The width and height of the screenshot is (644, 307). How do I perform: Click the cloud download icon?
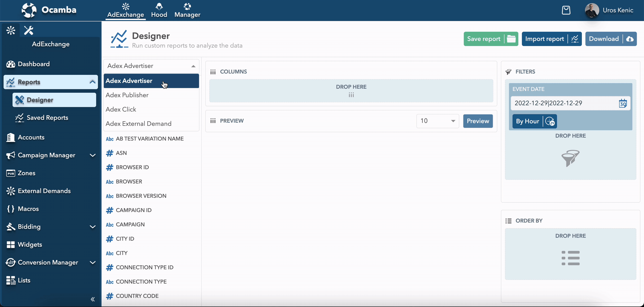630,39
